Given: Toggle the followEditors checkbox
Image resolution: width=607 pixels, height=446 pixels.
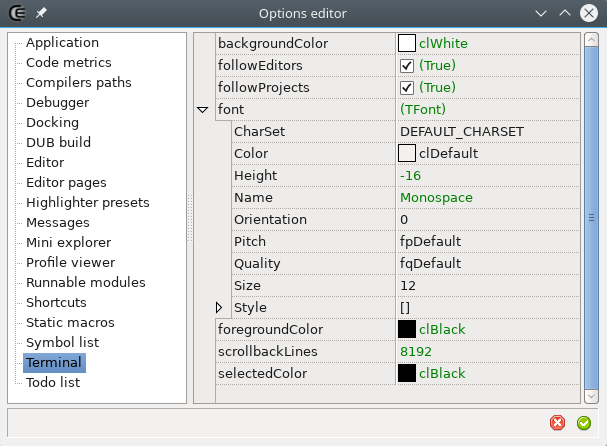Looking at the screenshot, I should 407,66.
